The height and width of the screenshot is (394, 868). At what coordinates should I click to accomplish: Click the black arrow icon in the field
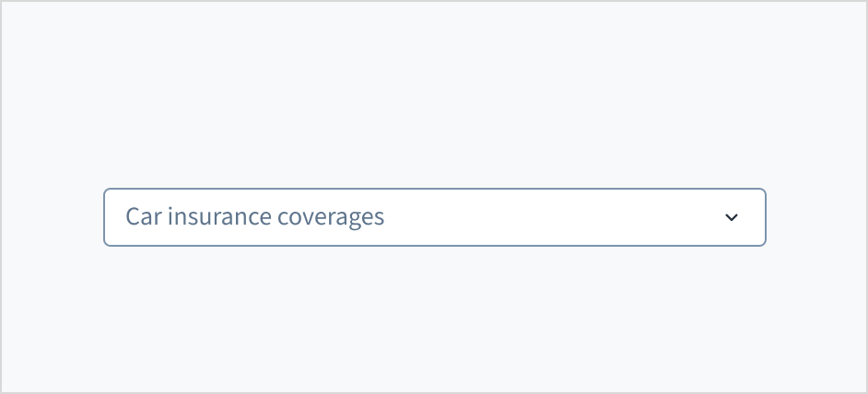pyautogui.click(x=732, y=217)
